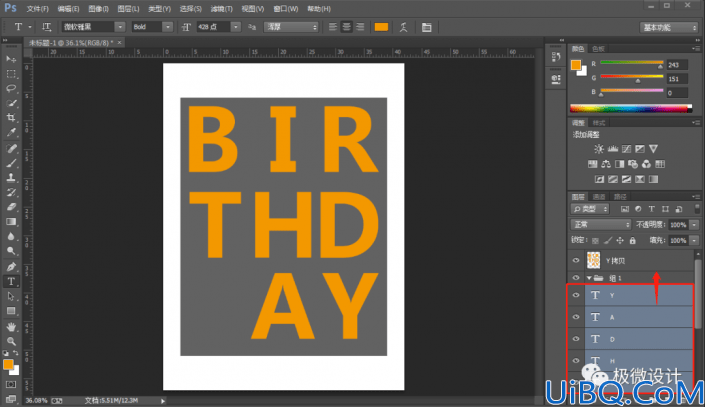This screenshot has height=407, width=705.
Task: Select the Eraser tool
Action: [11, 207]
